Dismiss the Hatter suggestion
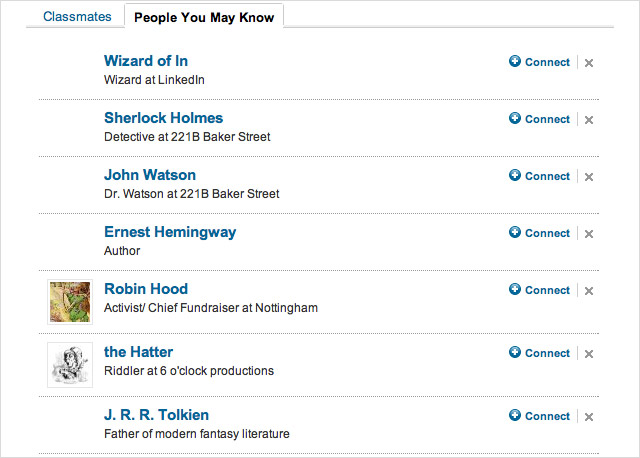 pos(589,354)
